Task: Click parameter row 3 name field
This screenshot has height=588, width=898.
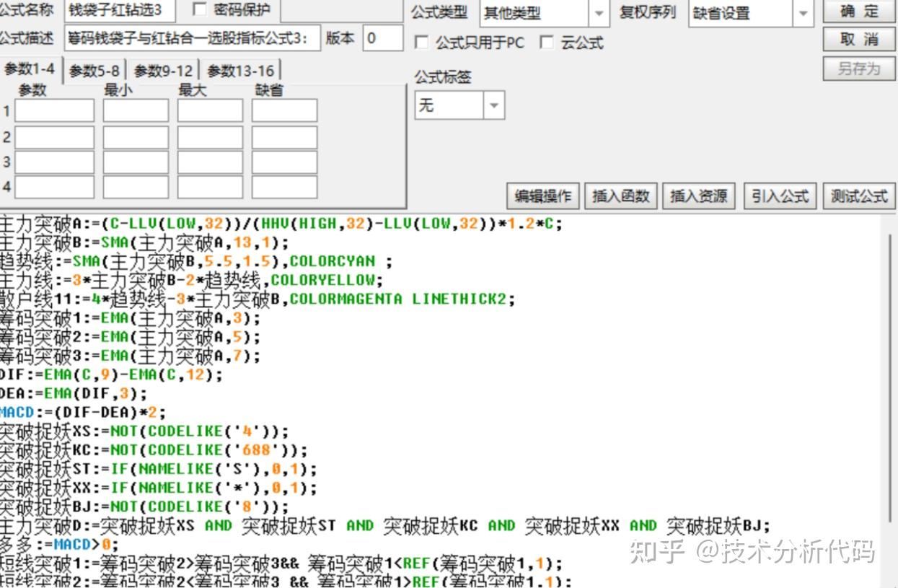Action: point(55,162)
